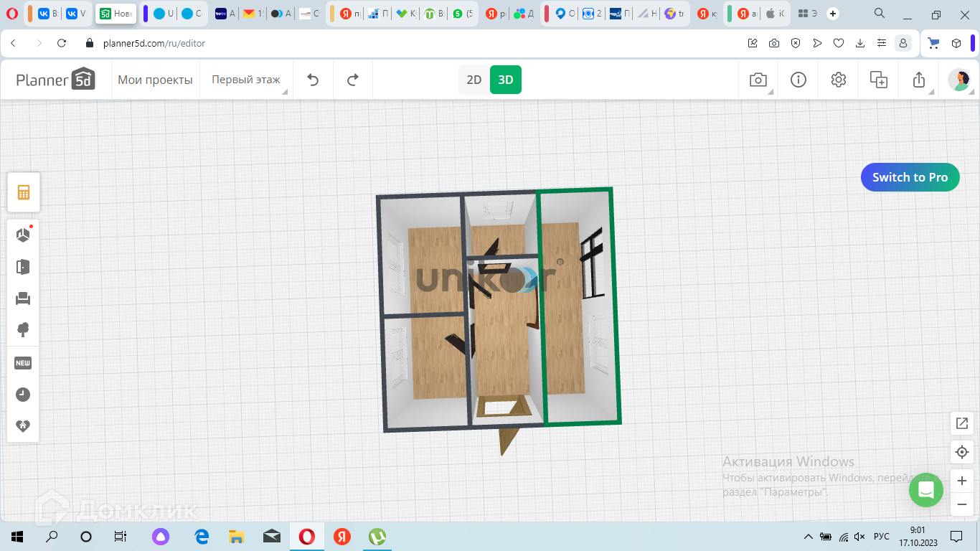This screenshot has width=980, height=551.
Task: Open the NEW items catalog
Action: 24,363
